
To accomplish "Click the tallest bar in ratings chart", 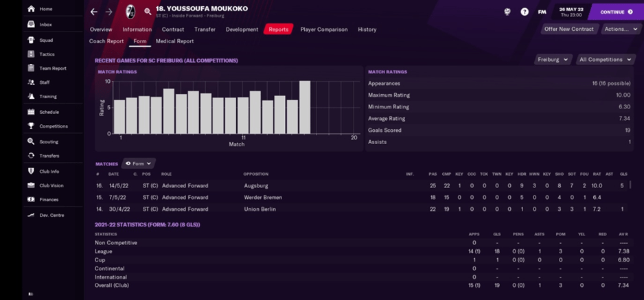I will (304, 107).
